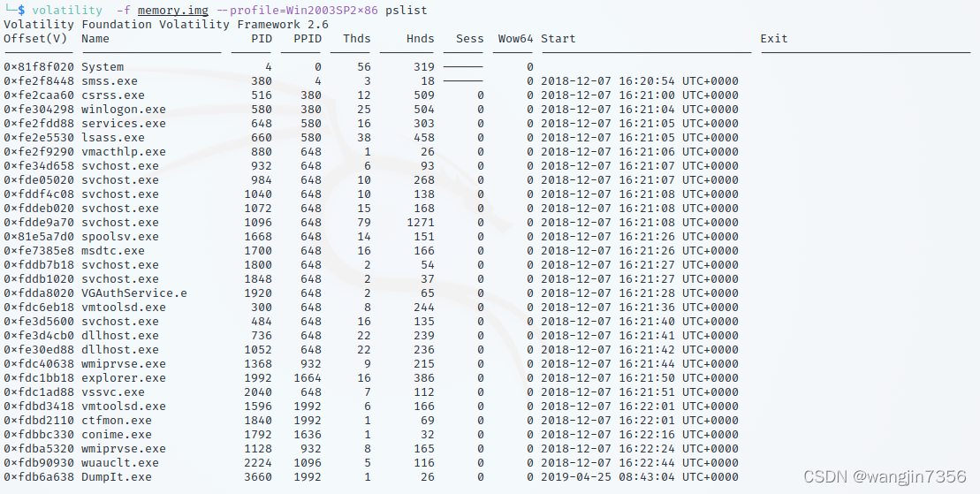
Task: Click the Wow64 column header
Action: [x=515, y=39]
